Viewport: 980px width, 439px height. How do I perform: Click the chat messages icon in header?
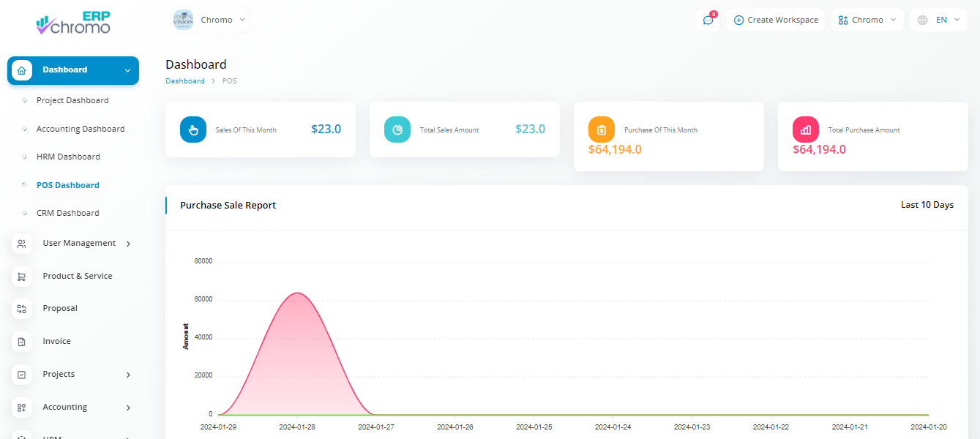tap(708, 20)
